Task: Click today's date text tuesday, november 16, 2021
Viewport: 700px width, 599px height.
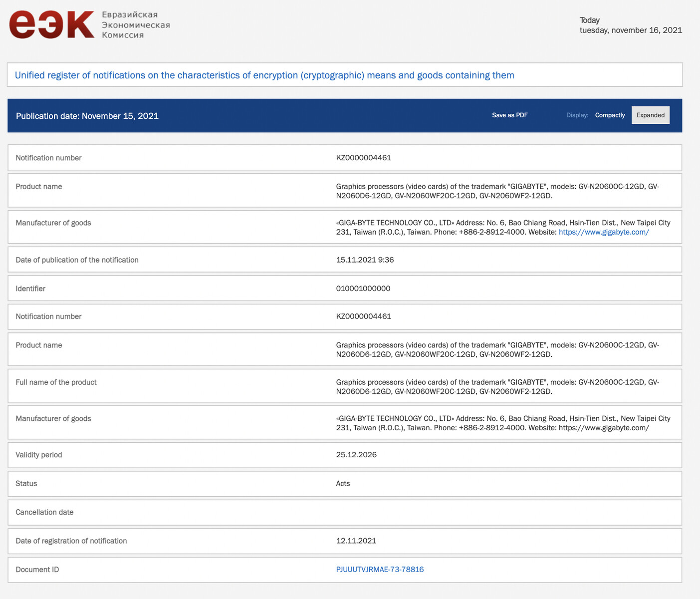Action: [x=631, y=30]
